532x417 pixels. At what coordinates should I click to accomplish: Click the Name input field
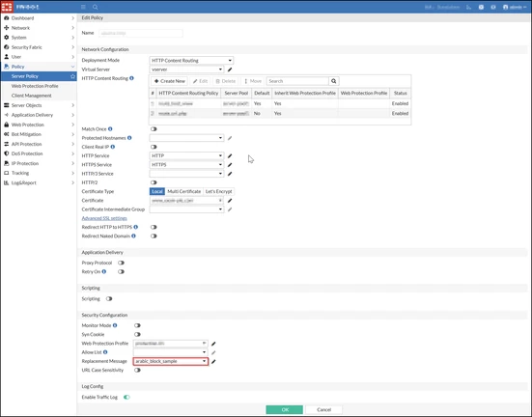(141, 33)
